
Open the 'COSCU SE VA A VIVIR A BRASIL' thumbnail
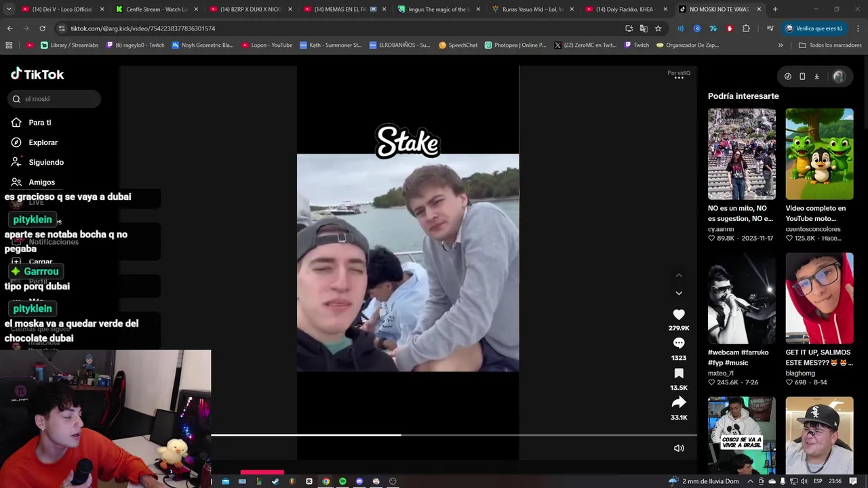pyautogui.click(x=742, y=435)
